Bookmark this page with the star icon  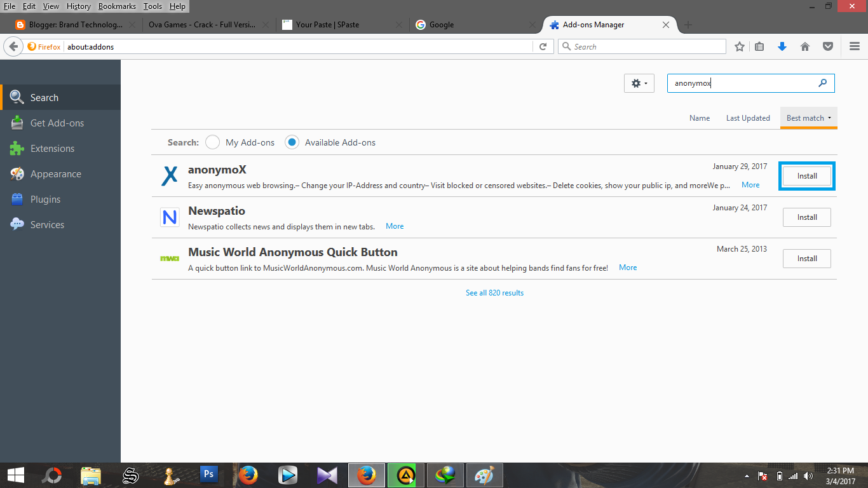click(x=740, y=46)
